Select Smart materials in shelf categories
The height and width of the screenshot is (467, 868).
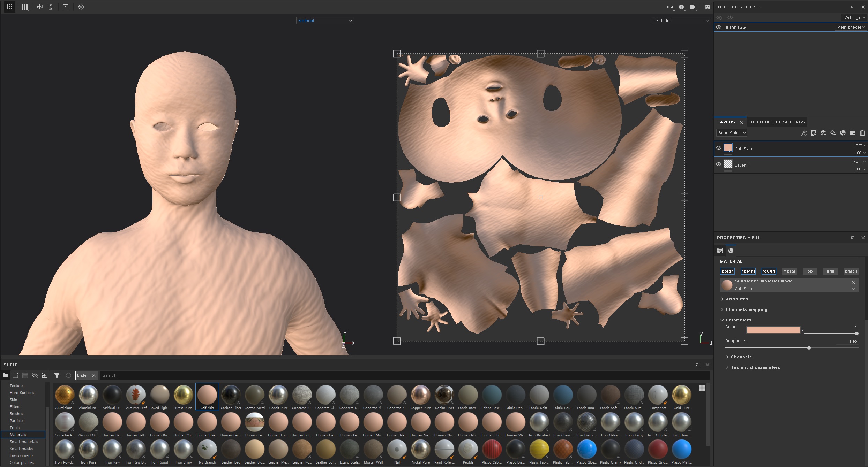tap(24, 442)
